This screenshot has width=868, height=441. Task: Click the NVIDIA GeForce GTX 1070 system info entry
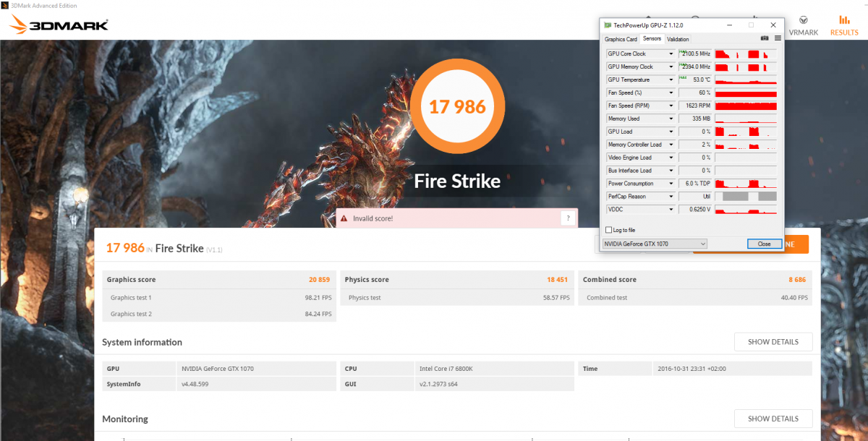tap(219, 369)
